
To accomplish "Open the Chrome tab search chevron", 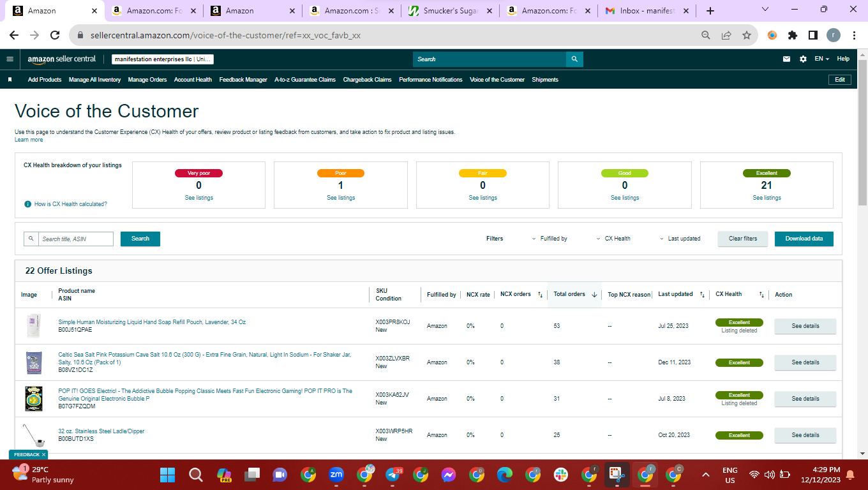I will tap(766, 10).
